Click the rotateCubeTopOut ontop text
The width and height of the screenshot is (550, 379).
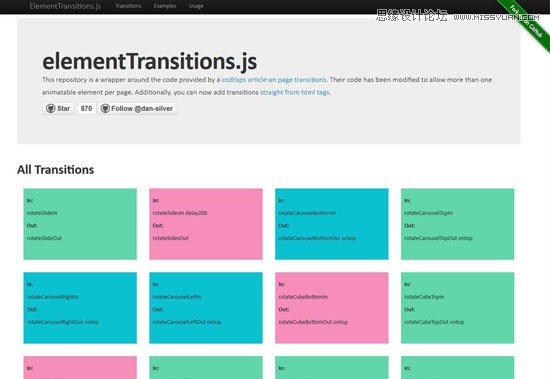click(434, 322)
